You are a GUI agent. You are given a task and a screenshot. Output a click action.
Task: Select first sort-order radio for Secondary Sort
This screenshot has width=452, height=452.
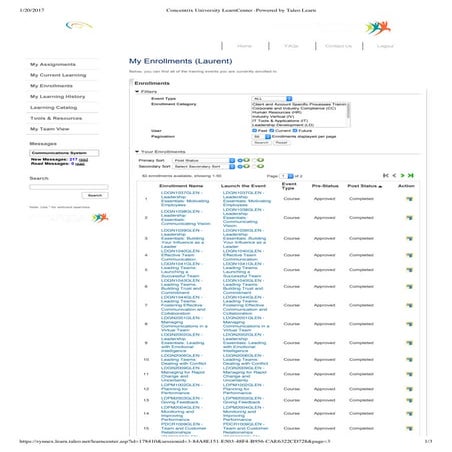pyautogui.click(x=239, y=166)
